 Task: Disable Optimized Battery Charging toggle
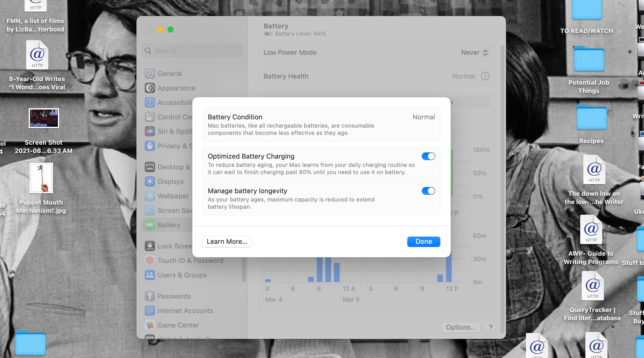pos(428,156)
